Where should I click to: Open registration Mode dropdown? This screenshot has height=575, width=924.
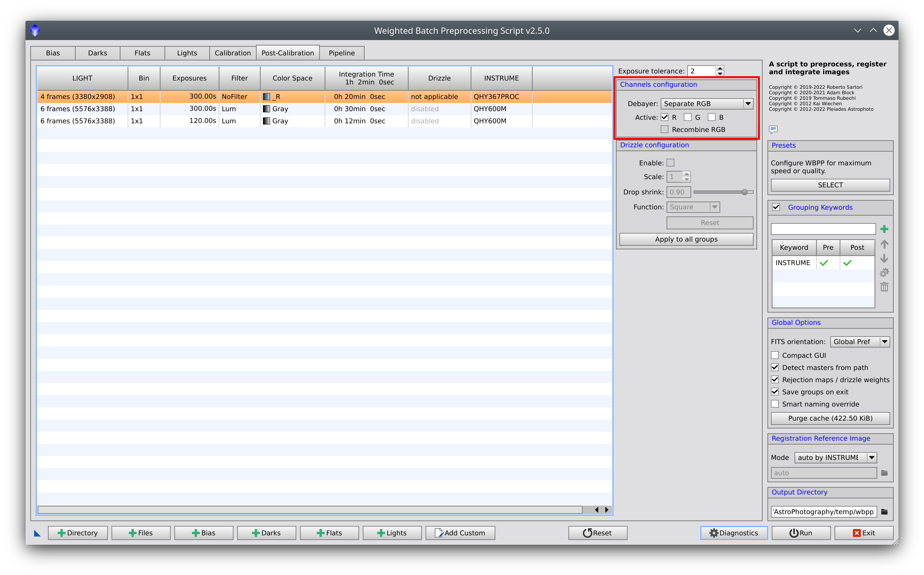[835, 458]
